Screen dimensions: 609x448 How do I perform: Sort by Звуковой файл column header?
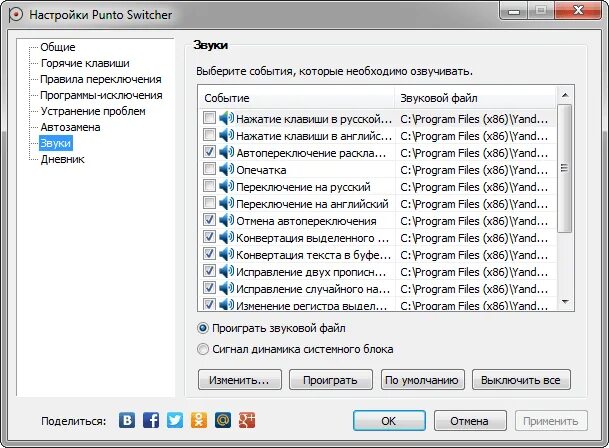(475, 98)
